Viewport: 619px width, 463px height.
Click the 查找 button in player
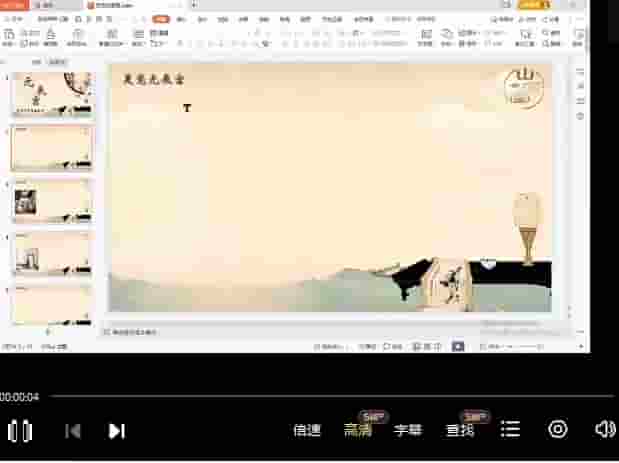click(x=459, y=430)
